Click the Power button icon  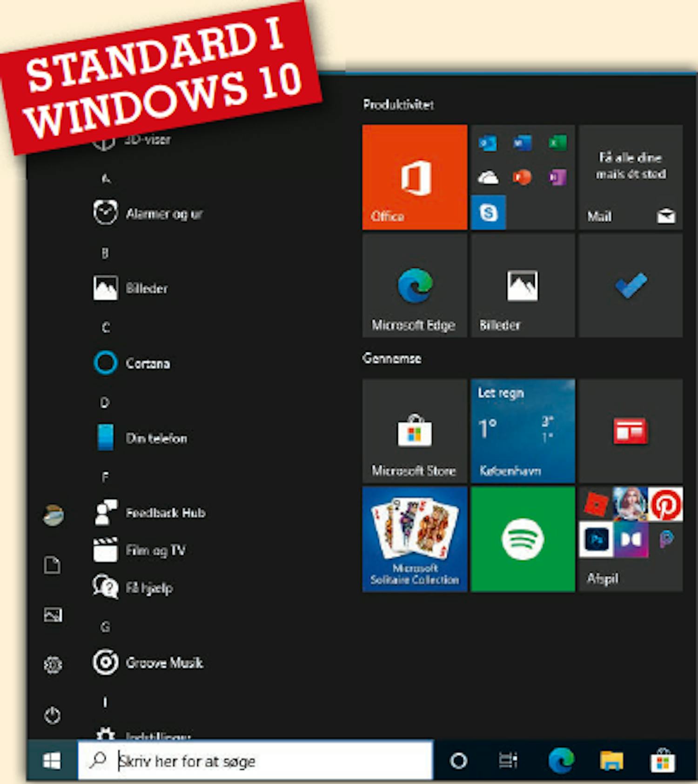point(52,715)
